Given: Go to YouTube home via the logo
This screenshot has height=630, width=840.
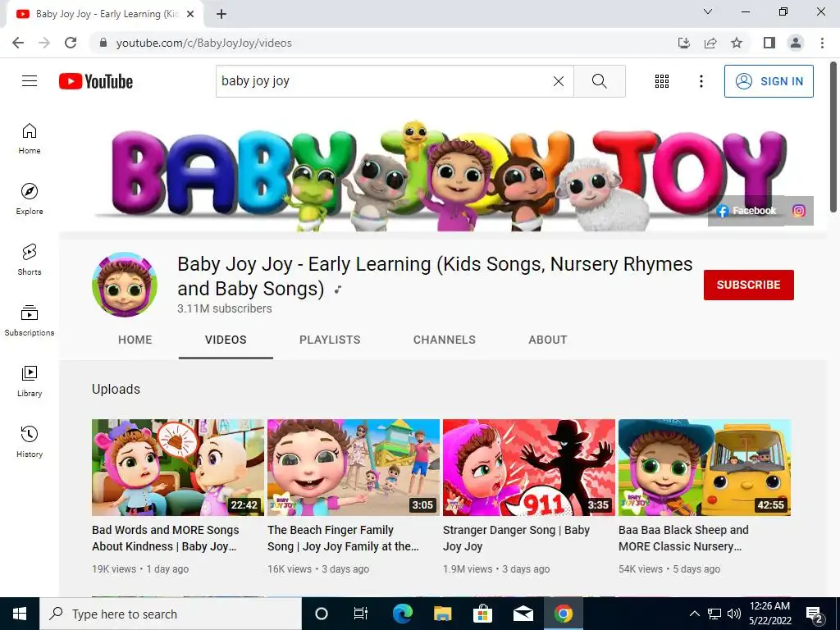Looking at the screenshot, I should pos(96,81).
